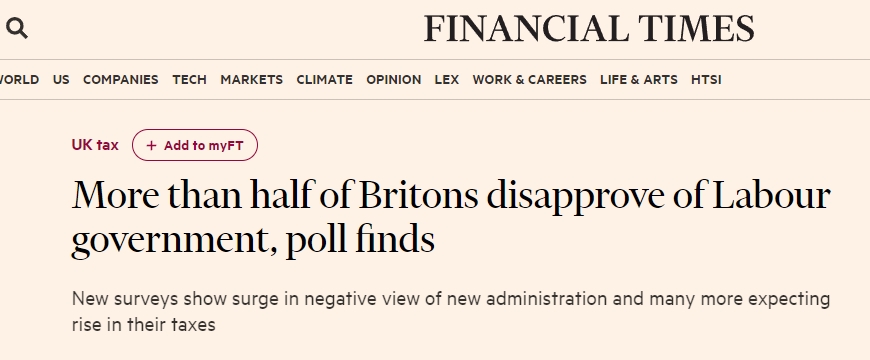This screenshot has height=360, width=870.
Task: Click the plus icon in myFT button
Action: [x=151, y=145]
